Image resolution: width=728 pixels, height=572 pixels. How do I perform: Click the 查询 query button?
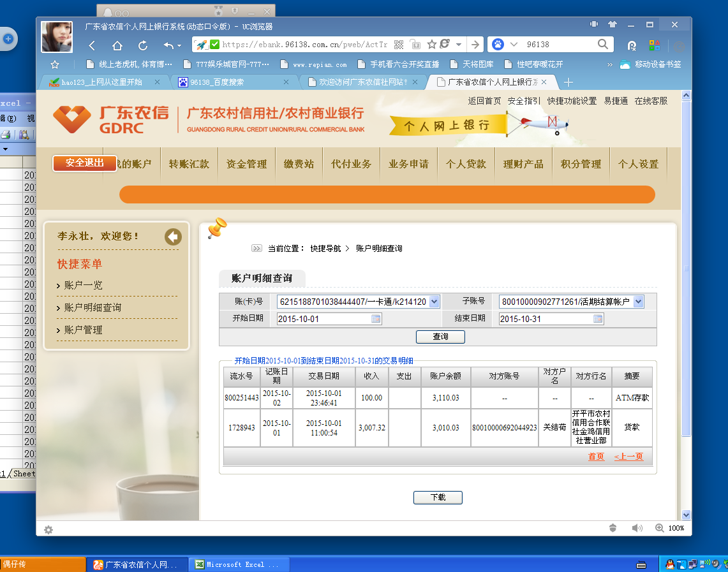[440, 337]
